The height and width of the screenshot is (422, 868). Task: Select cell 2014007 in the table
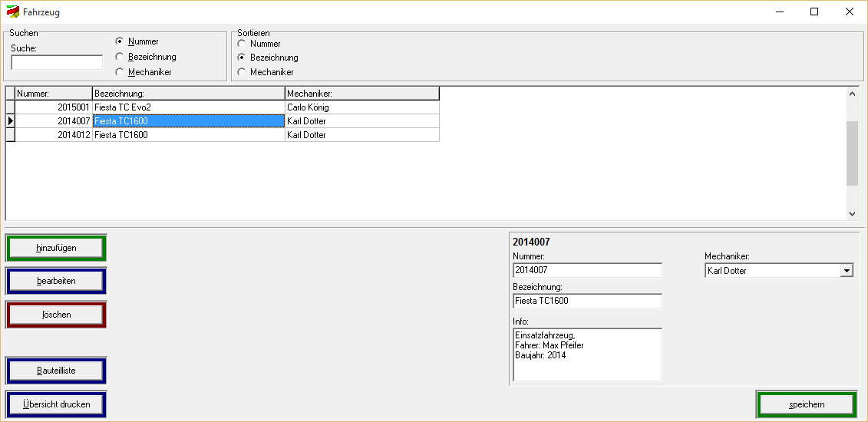(54, 121)
